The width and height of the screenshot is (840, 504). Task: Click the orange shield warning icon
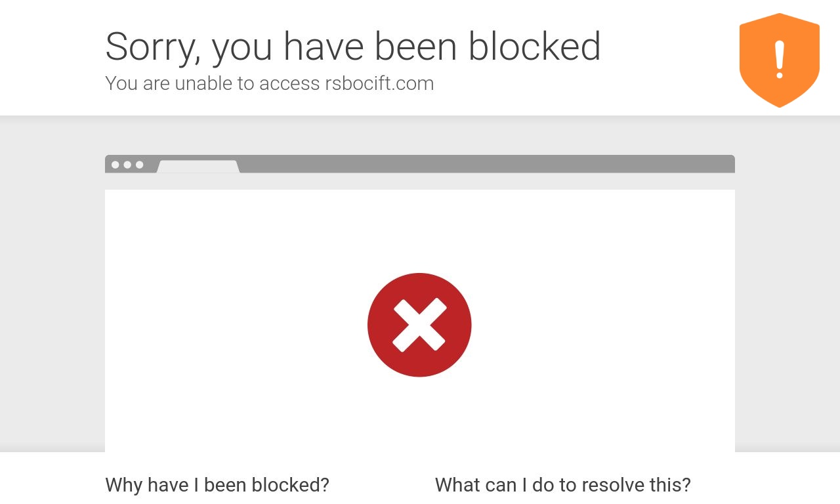click(x=779, y=60)
